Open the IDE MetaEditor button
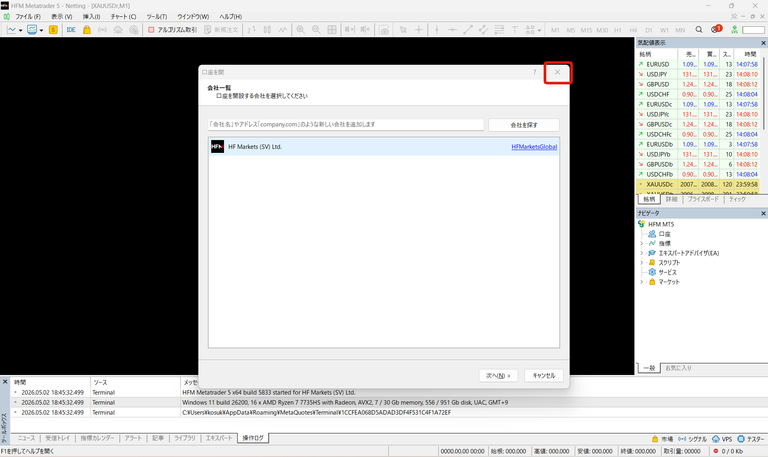 (x=71, y=30)
